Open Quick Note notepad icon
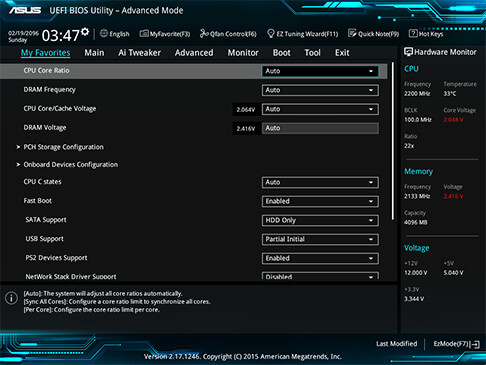This screenshot has width=486, height=365. [352, 33]
